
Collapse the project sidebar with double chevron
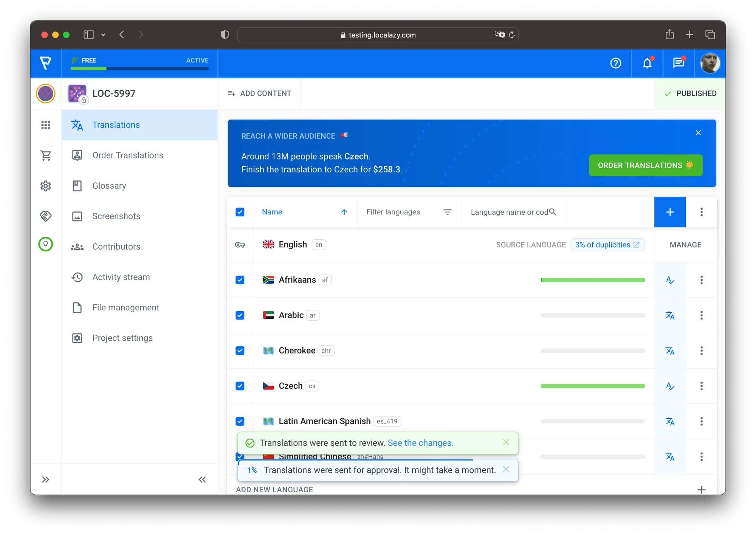[x=202, y=480]
